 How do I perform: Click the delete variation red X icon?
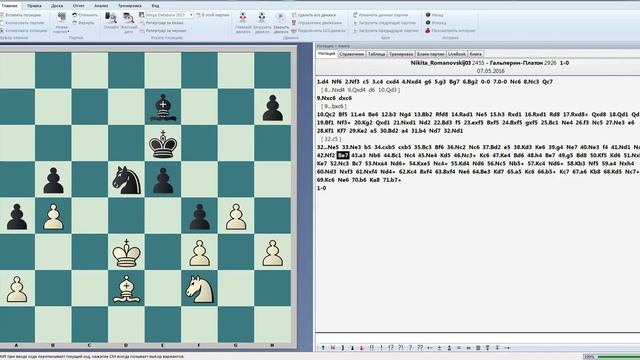point(333,348)
